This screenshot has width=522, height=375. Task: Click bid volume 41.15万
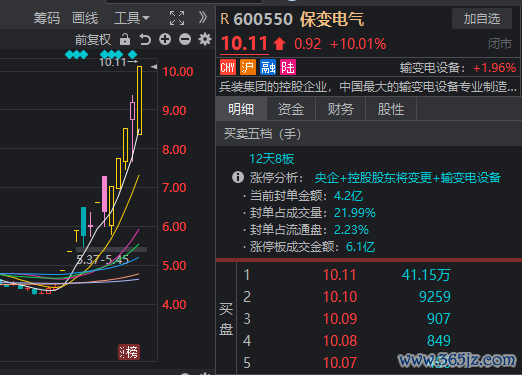[x=426, y=275]
